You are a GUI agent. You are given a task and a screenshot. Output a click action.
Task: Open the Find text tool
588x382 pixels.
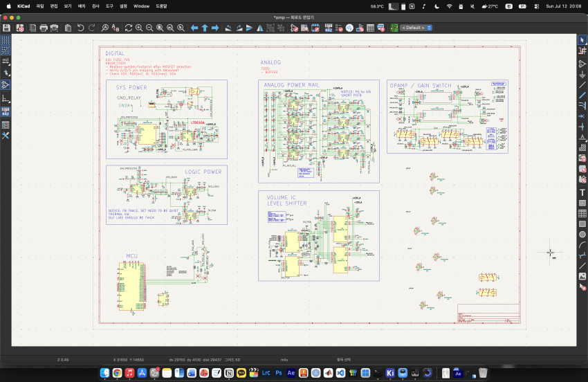[105, 28]
